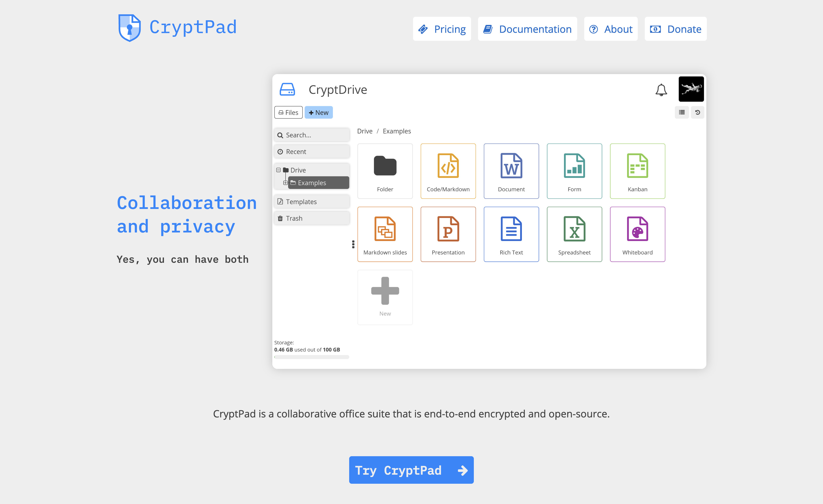Open the Files menu
The width and height of the screenshot is (823, 504).
click(288, 112)
